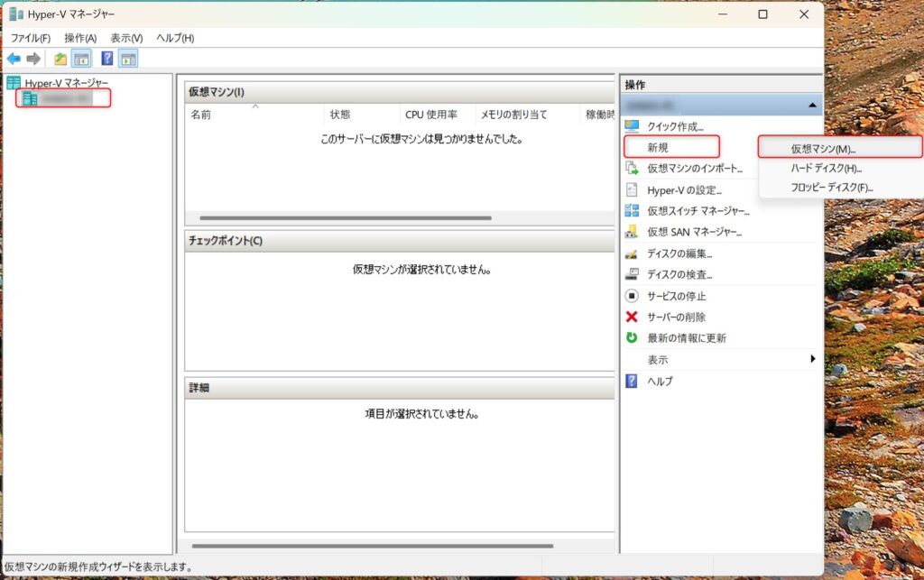Open the 操作(A) menu in menu bar
Screen dimensions: 924x580
click(x=80, y=38)
